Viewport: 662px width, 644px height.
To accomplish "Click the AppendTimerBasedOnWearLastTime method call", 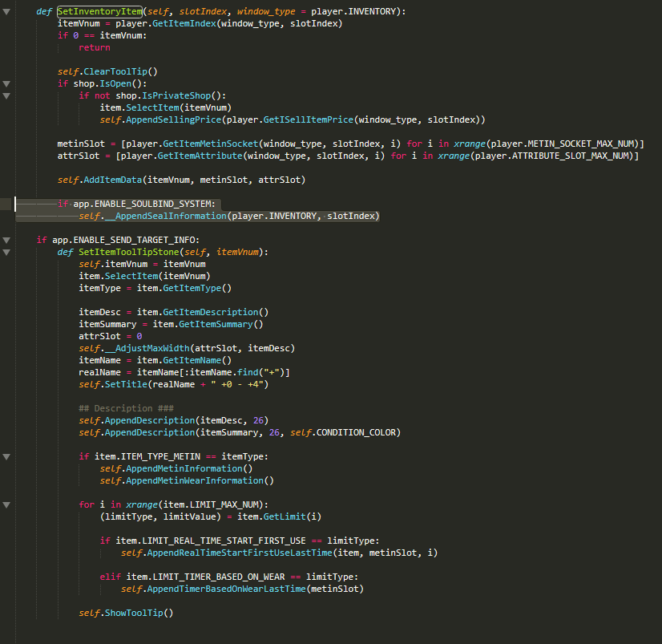I will 226,589.
